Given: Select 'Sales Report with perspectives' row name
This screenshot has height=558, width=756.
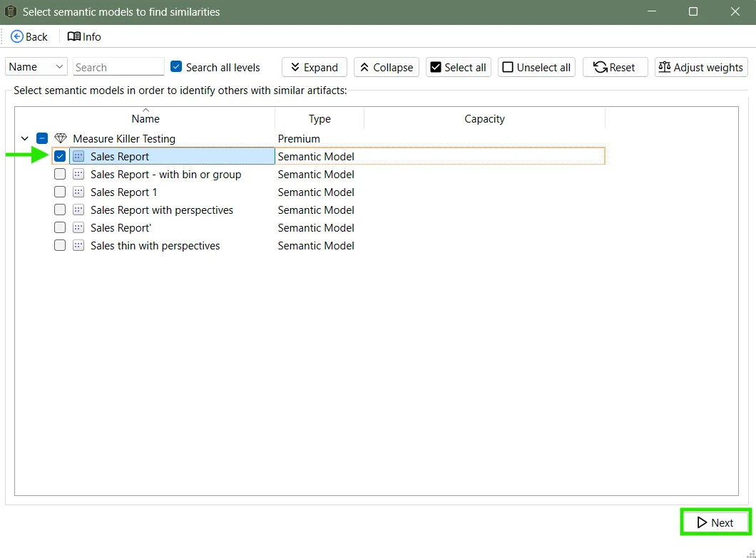Looking at the screenshot, I should pyautogui.click(x=162, y=210).
